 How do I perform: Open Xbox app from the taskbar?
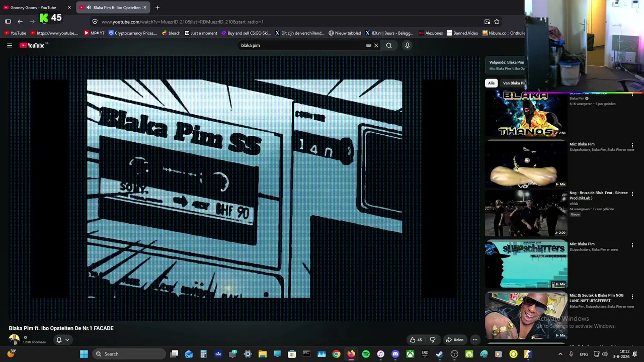411,354
